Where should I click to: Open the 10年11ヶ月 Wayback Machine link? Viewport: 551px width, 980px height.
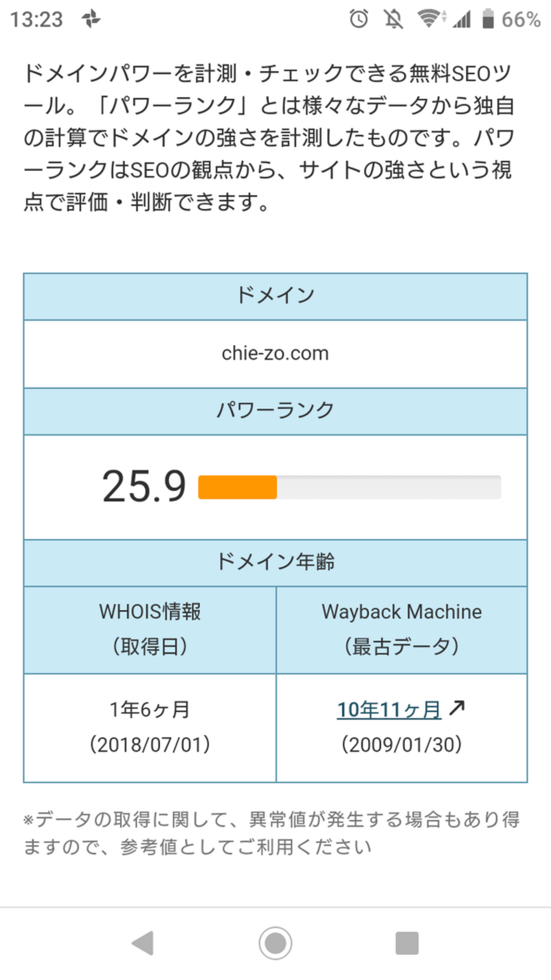[x=389, y=709]
